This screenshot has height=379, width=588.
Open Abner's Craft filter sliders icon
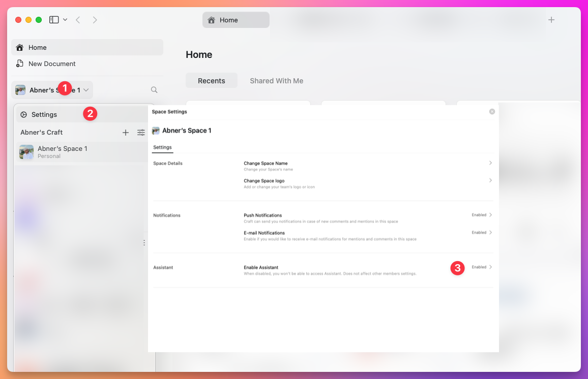[x=141, y=133]
